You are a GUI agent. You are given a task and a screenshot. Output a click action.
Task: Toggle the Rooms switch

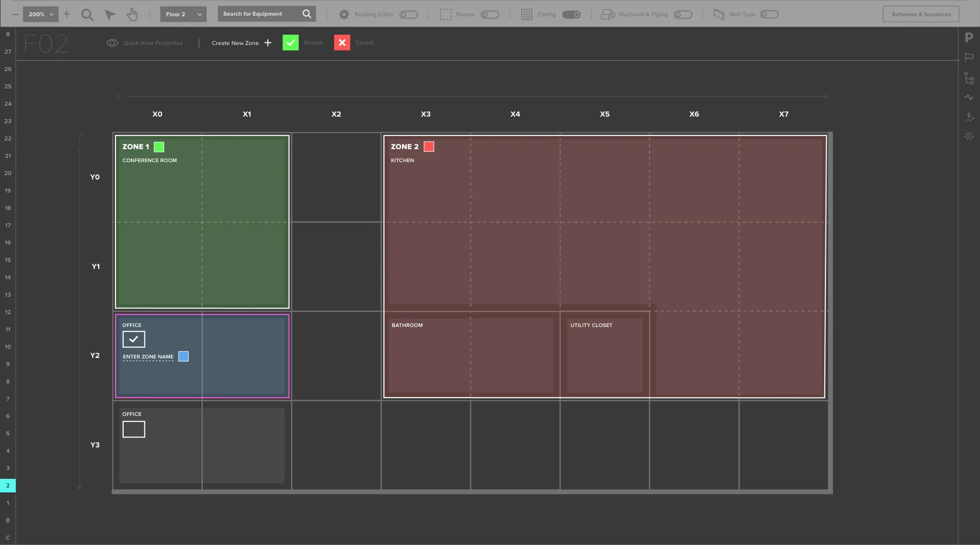[490, 15]
